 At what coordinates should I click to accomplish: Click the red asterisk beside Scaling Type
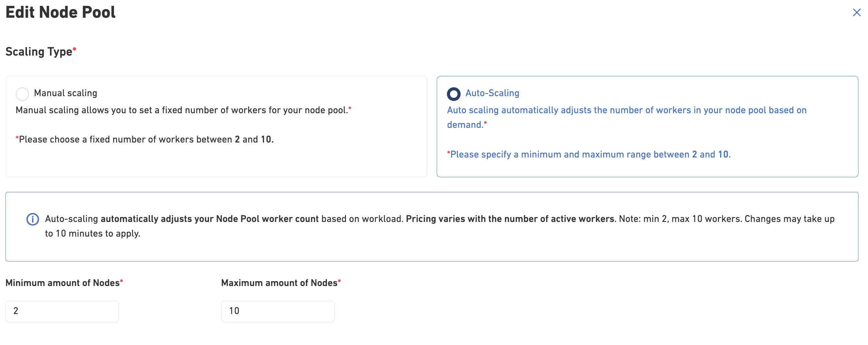tap(75, 49)
